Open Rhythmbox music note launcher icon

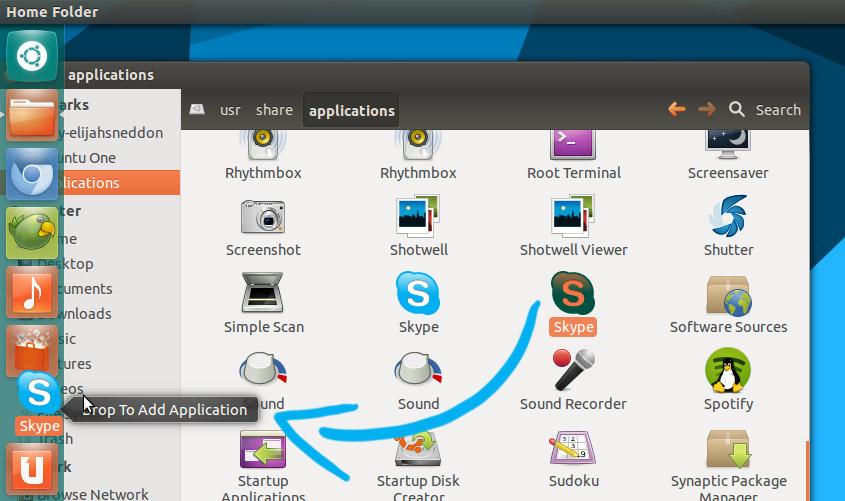coord(32,292)
